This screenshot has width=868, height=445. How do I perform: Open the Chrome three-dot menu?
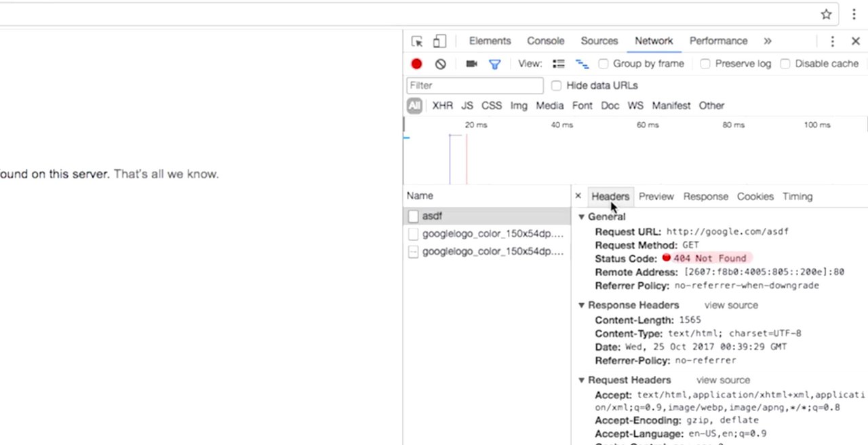pos(854,14)
